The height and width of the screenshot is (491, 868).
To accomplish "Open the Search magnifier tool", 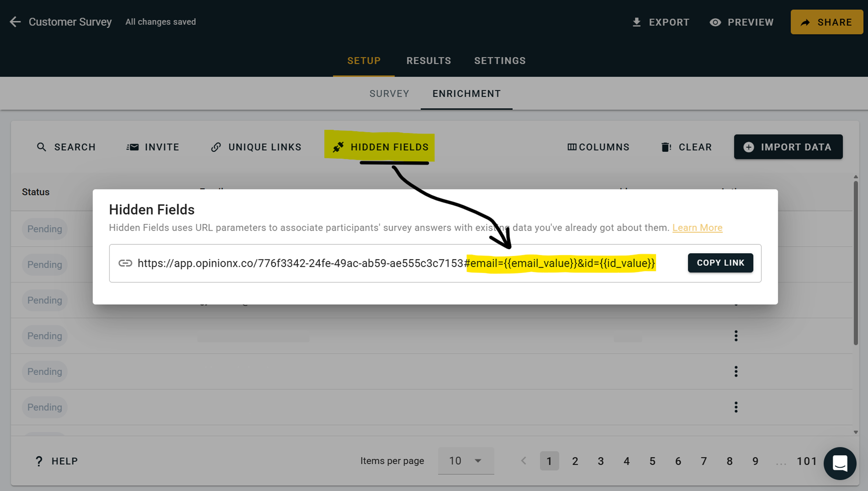I will click(x=41, y=147).
